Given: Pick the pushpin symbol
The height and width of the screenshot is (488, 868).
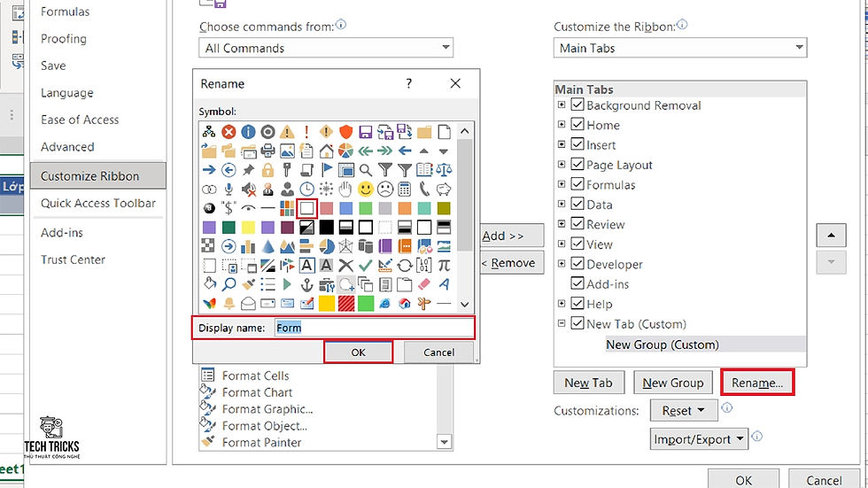Looking at the screenshot, I should (248, 170).
